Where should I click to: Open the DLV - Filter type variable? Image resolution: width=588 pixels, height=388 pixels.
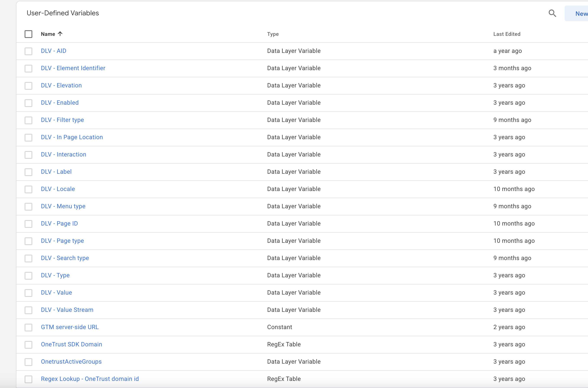click(62, 120)
